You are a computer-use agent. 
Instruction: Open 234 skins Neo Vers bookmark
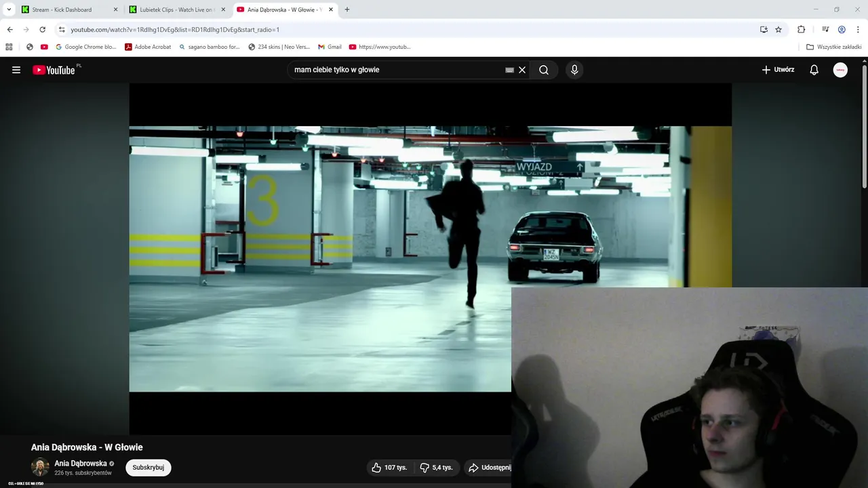(x=279, y=47)
